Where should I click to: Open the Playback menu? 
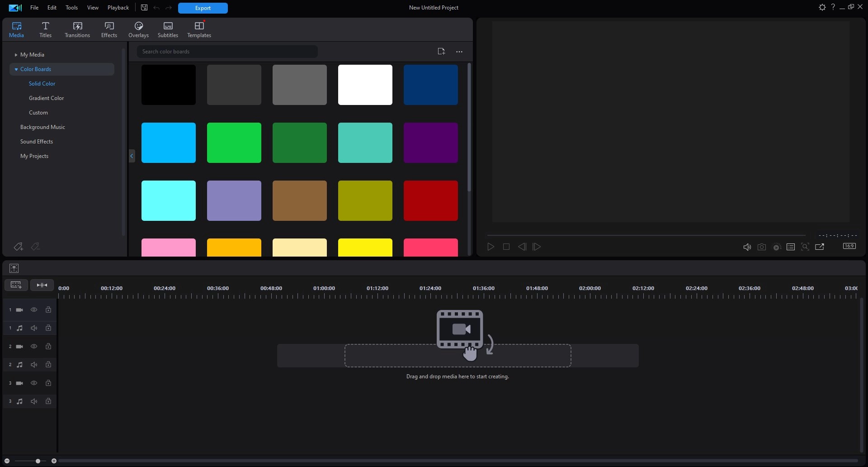point(118,8)
